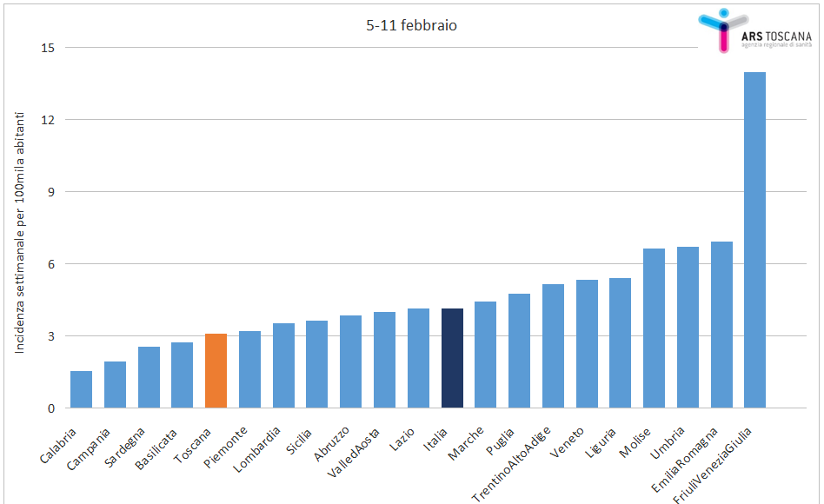
Task: Select the Campania bar
Action: 115,385
